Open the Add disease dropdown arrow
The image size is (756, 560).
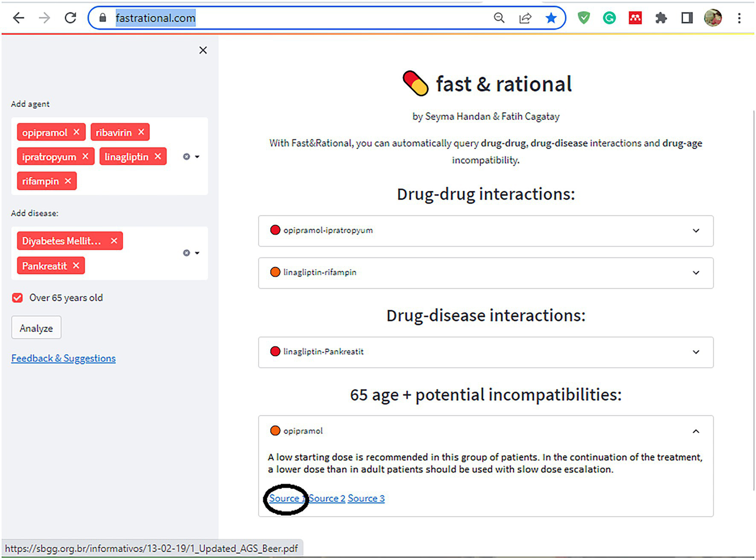pos(197,253)
